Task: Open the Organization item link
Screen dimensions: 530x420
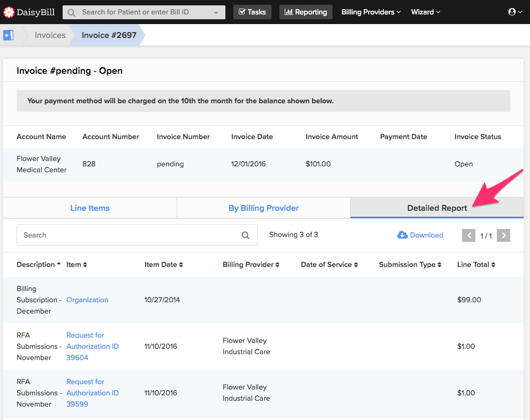Action: [87, 300]
